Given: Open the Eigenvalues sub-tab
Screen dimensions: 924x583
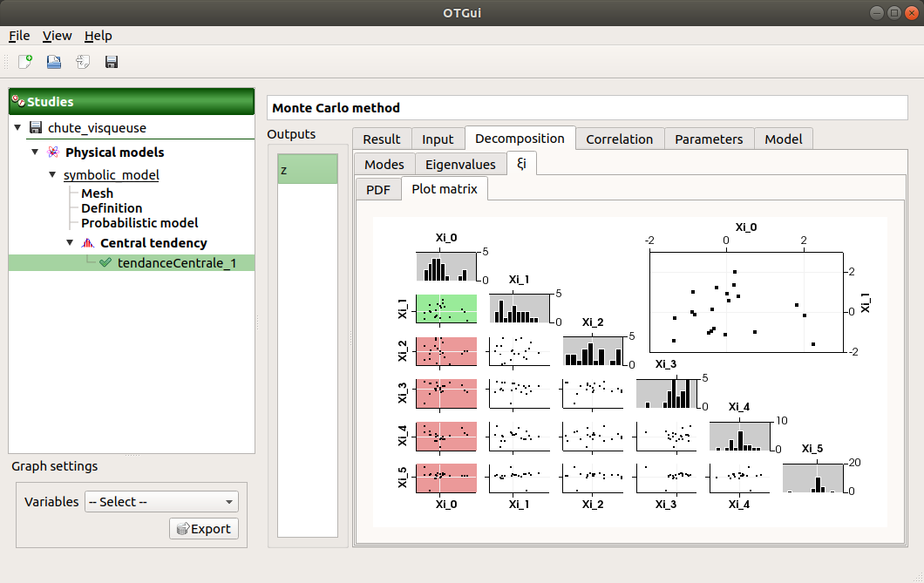Looking at the screenshot, I should pos(460,164).
